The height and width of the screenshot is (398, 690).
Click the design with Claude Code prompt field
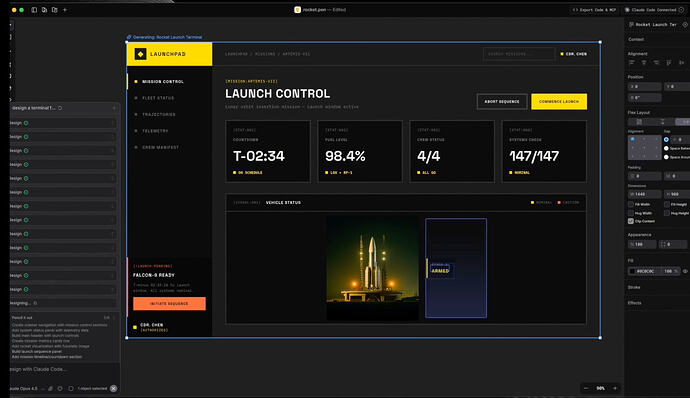click(64, 369)
